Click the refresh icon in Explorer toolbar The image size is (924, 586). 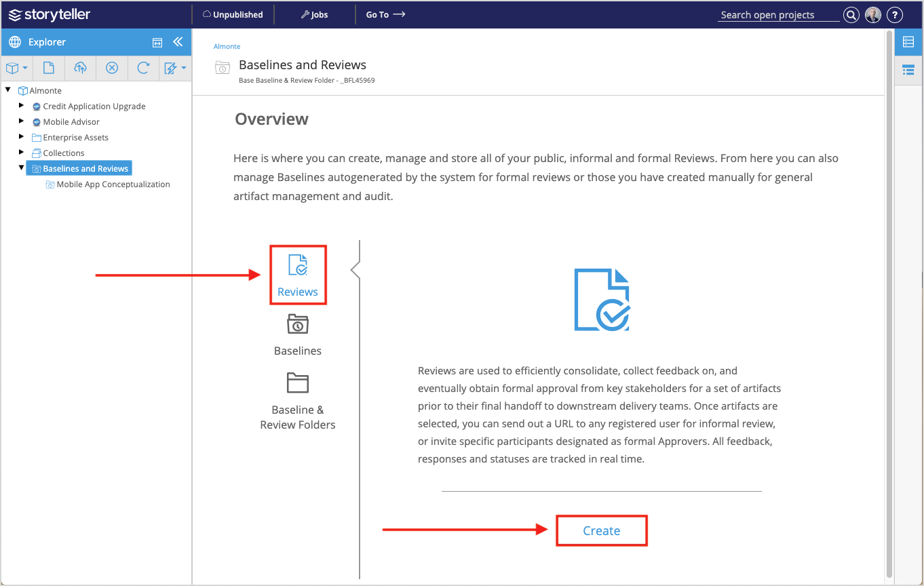coord(143,68)
